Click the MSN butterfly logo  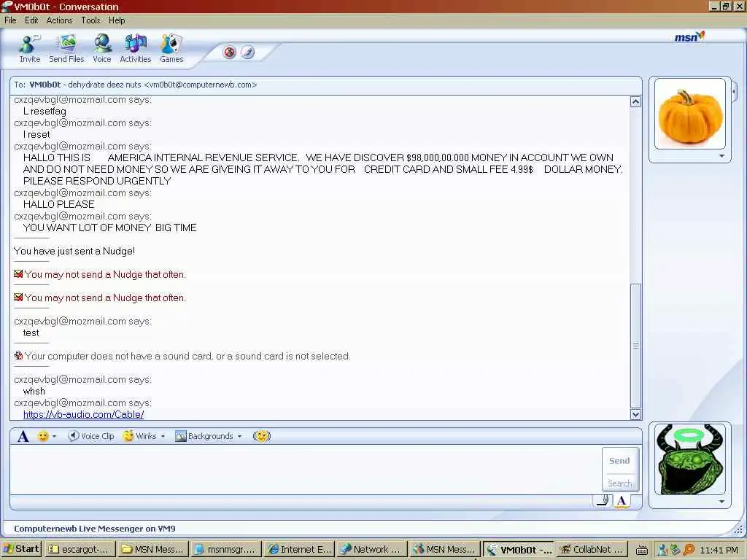(689, 36)
